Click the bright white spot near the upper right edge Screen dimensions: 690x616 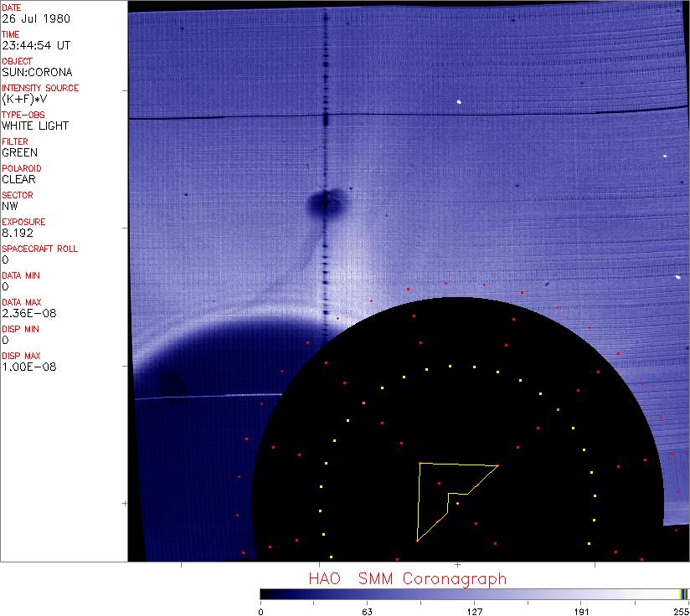pyautogui.click(x=665, y=155)
